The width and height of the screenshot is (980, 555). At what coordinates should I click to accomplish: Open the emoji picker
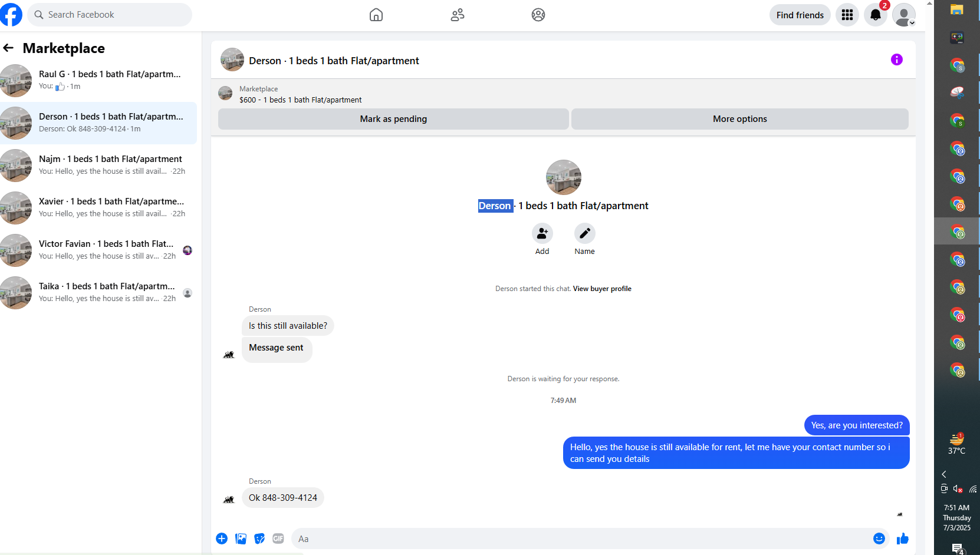coord(879,539)
